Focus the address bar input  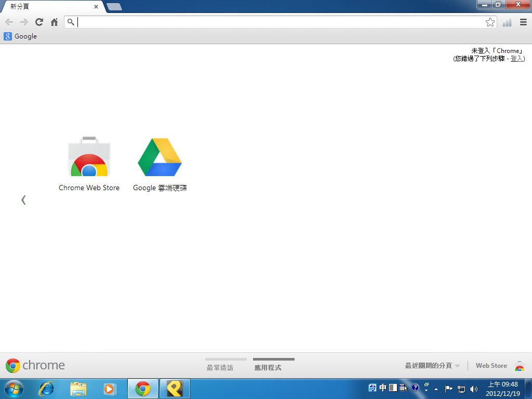[281, 22]
